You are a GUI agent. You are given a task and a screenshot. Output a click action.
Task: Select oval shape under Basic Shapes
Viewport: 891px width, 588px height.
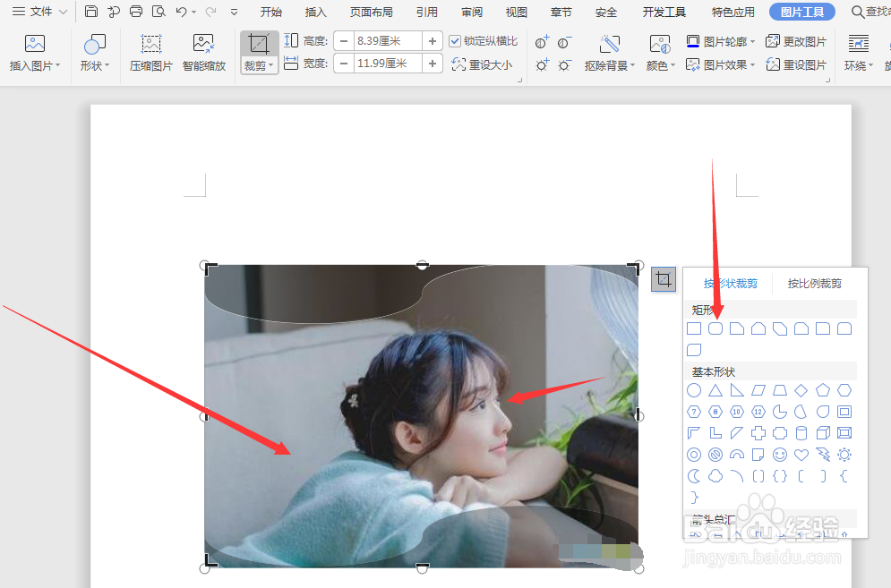coord(694,390)
